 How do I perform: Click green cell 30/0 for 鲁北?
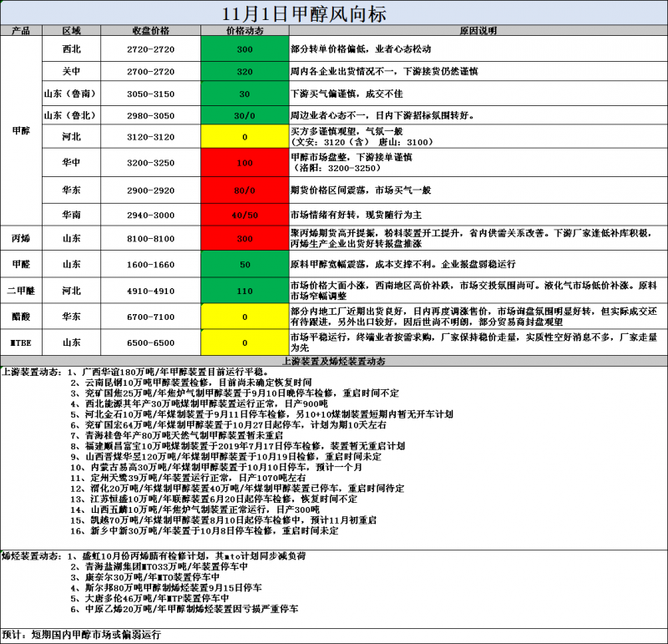pyautogui.click(x=245, y=115)
